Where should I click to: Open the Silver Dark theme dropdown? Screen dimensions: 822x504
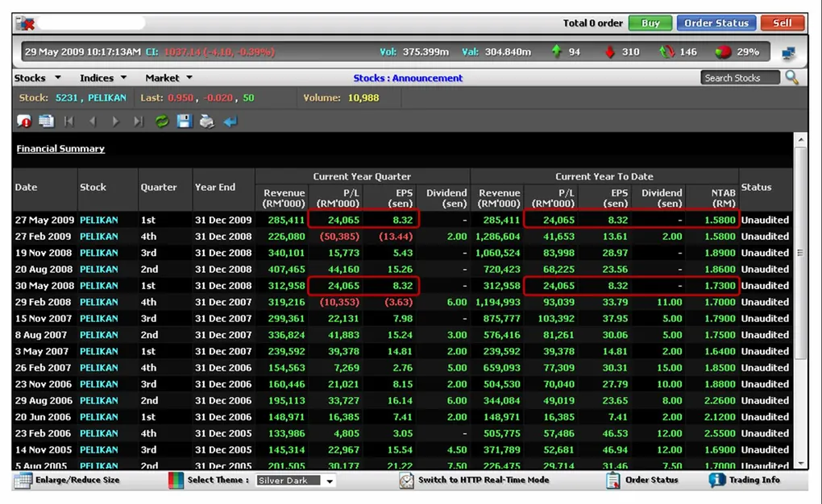[296, 481]
